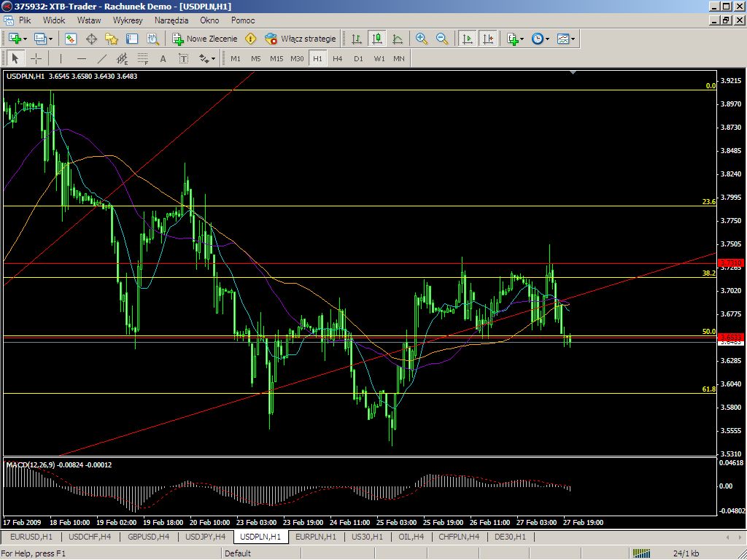Screen dimensions: 747x560
Task: Click the Zoom In magnifier icon
Action: tap(422, 39)
